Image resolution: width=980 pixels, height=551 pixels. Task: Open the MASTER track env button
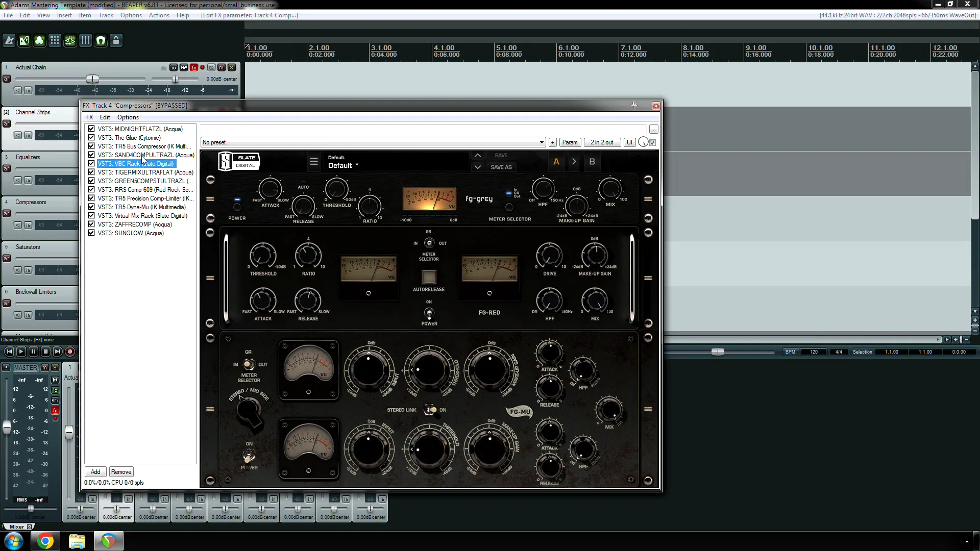coord(55,400)
